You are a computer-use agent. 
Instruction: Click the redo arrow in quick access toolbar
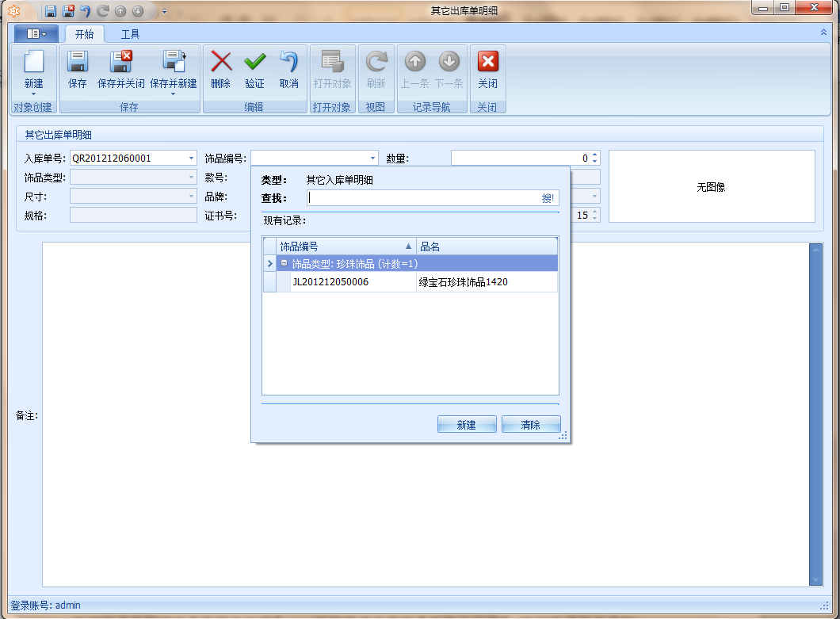point(103,11)
